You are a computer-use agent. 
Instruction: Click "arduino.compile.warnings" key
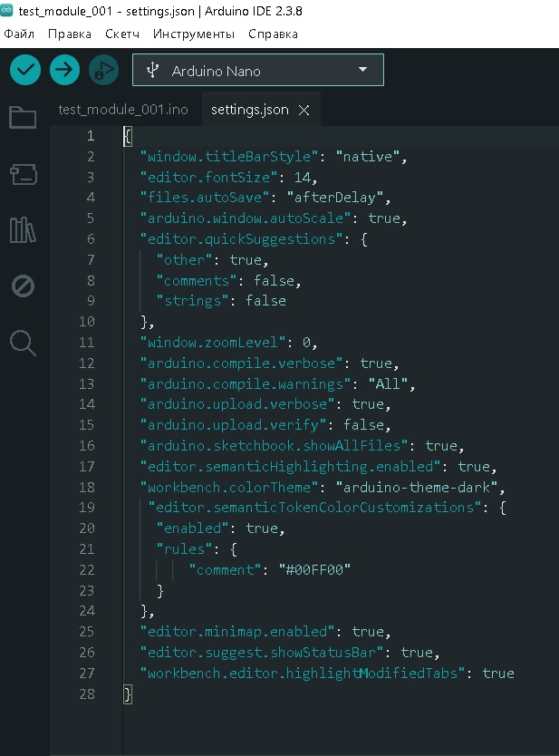[246, 383]
